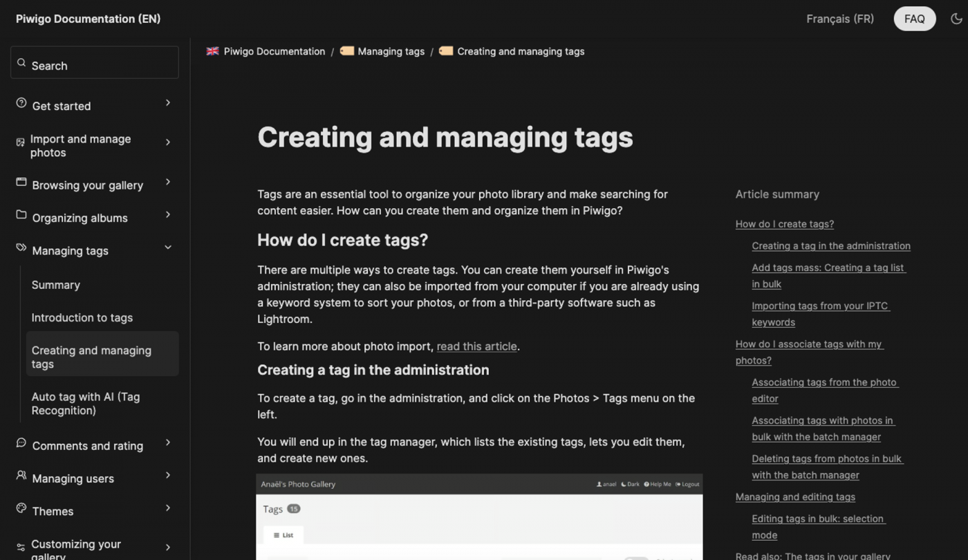Screen dimensions: 968x560
Task: Click inside the Search field
Action: point(94,62)
